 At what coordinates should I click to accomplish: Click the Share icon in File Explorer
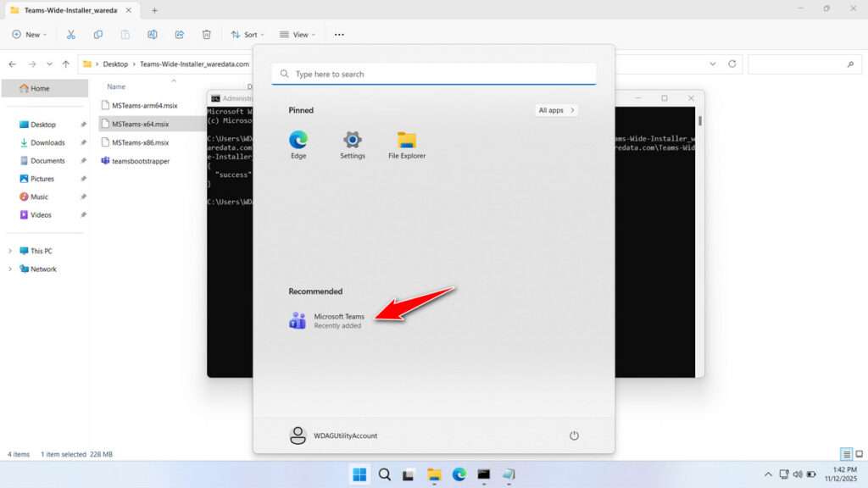pyautogui.click(x=179, y=34)
